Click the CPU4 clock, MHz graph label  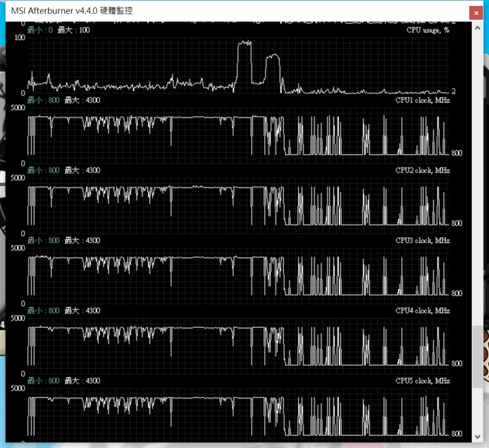pyautogui.click(x=422, y=310)
